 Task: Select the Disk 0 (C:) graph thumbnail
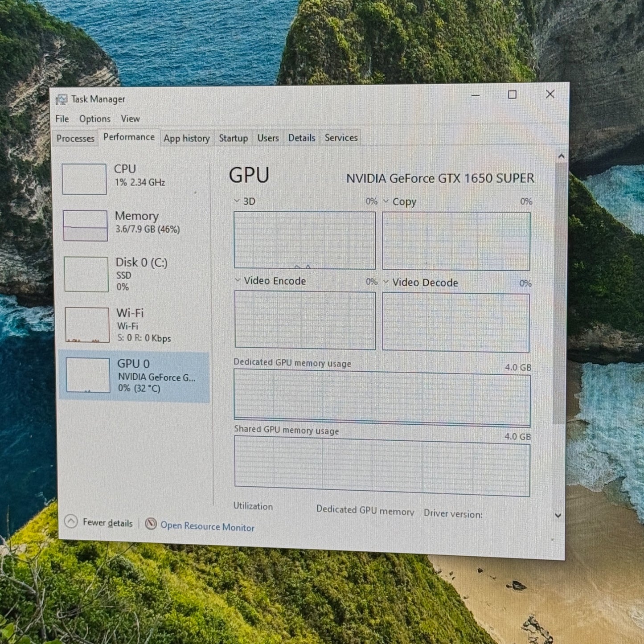tap(86, 275)
